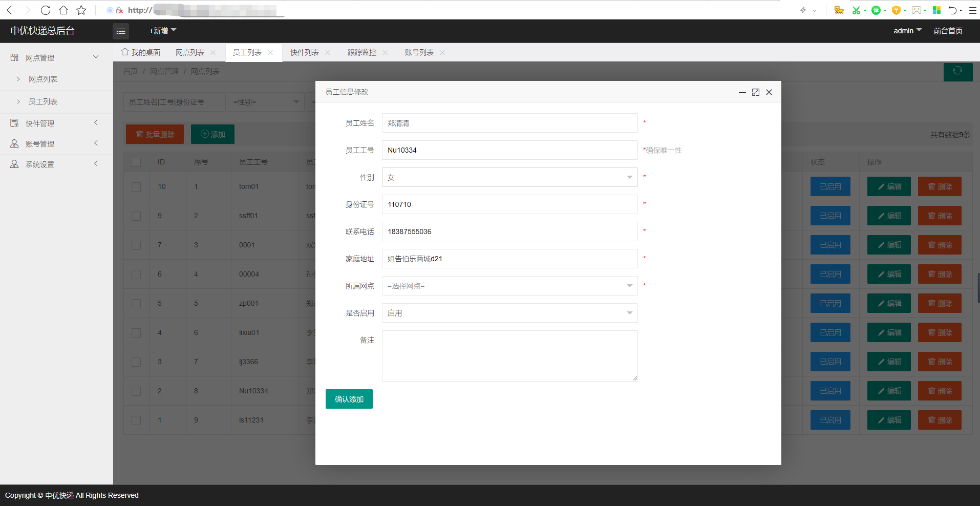Image resolution: width=980 pixels, height=506 pixels.
Task: Open the browser main menu icon
Action: point(972,10)
